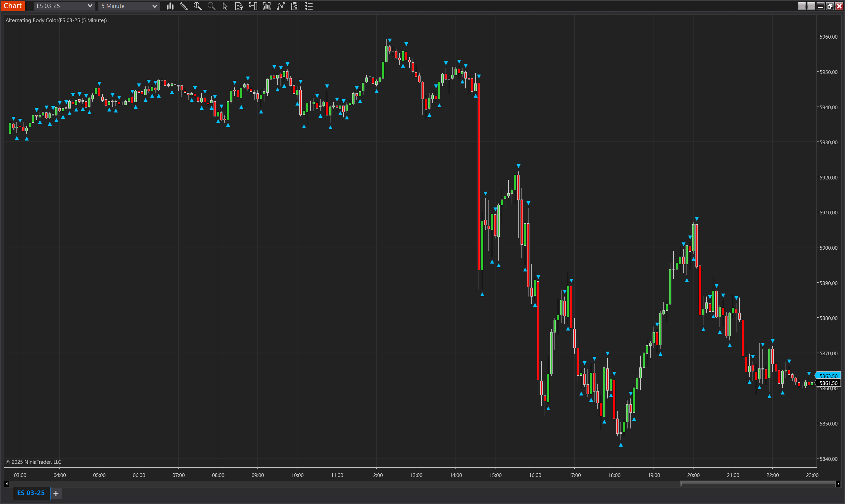
Task: Open the data series bars icon
Action: tap(267, 6)
